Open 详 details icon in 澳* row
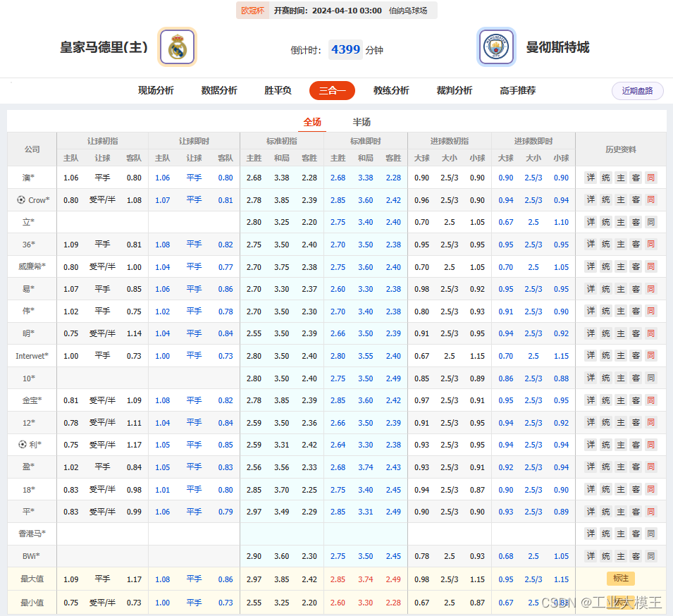 591,178
